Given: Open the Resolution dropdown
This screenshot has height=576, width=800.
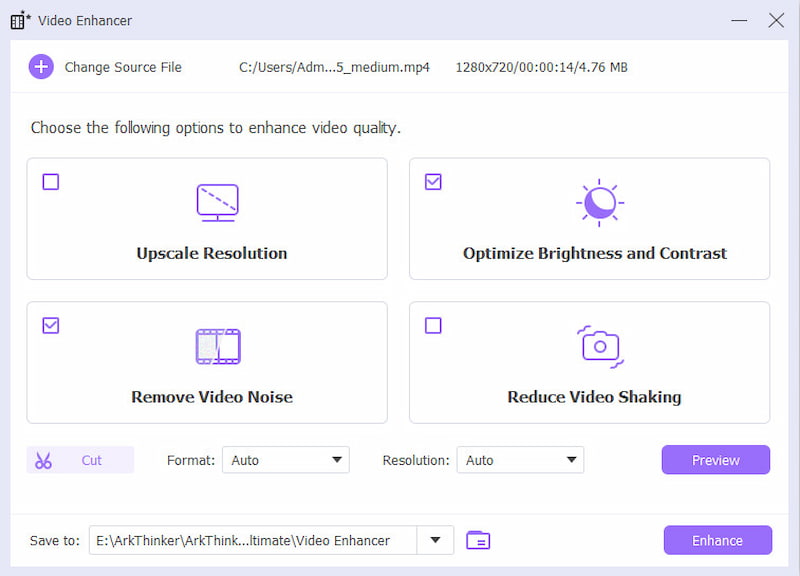Looking at the screenshot, I should (x=520, y=460).
